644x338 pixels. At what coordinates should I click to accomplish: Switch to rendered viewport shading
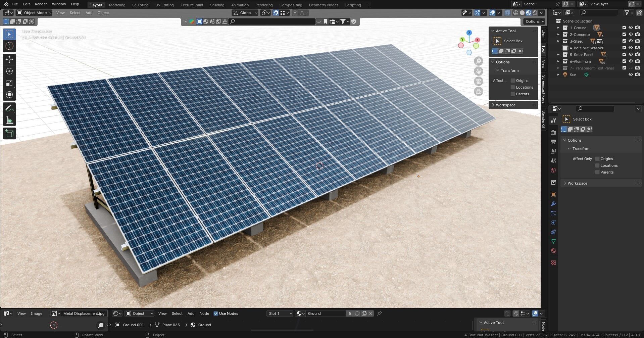click(535, 13)
